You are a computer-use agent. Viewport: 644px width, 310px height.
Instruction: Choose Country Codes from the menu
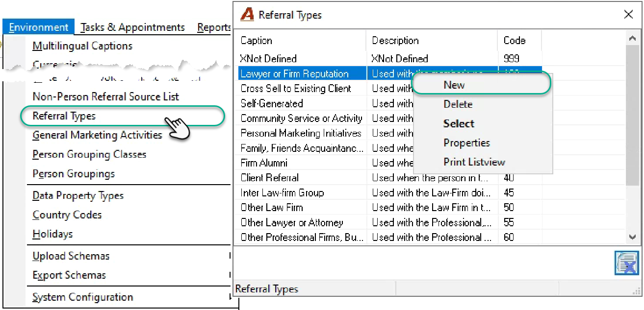click(67, 215)
